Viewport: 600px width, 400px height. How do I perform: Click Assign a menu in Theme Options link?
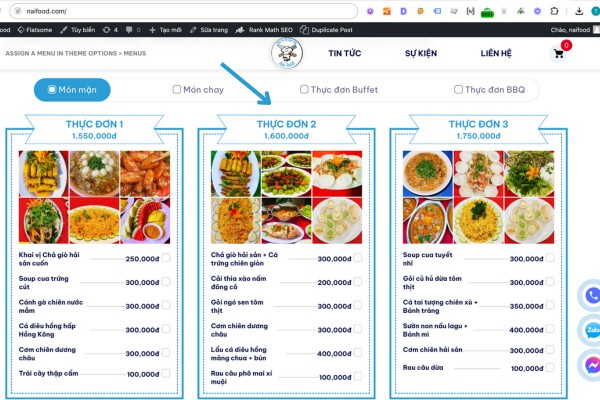[75, 53]
